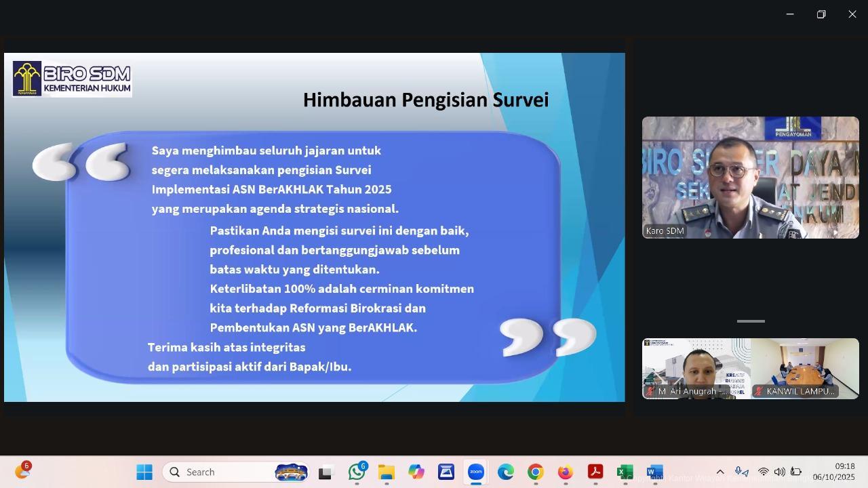Viewport: 868px width, 488px height.
Task: Launch Firefox from the taskbar
Action: click(x=566, y=472)
